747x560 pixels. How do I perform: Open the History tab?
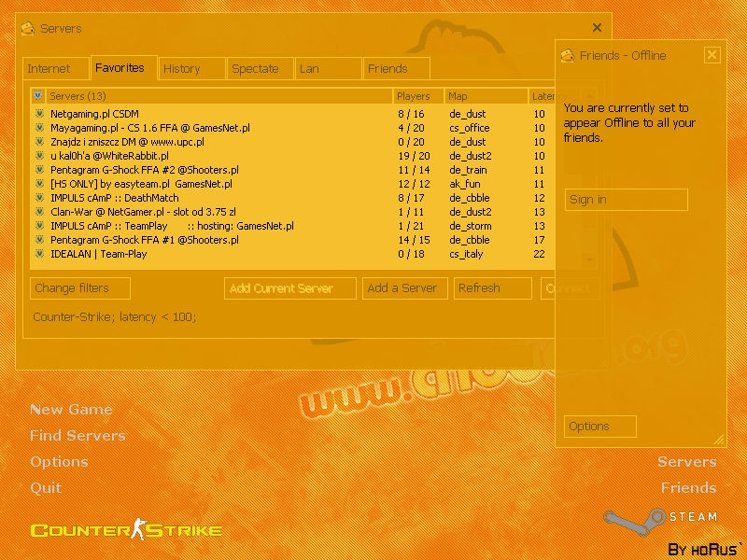[x=191, y=68]
